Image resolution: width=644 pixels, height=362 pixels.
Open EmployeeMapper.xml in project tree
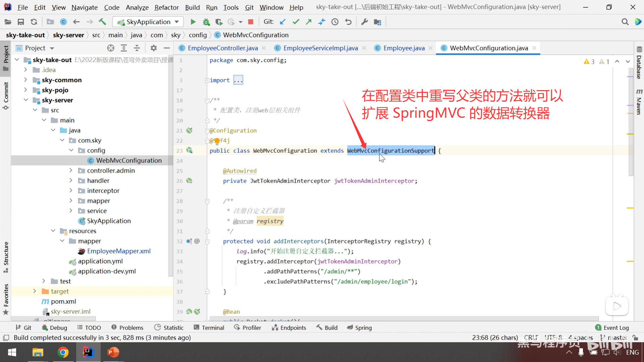(x=119, y=251)
